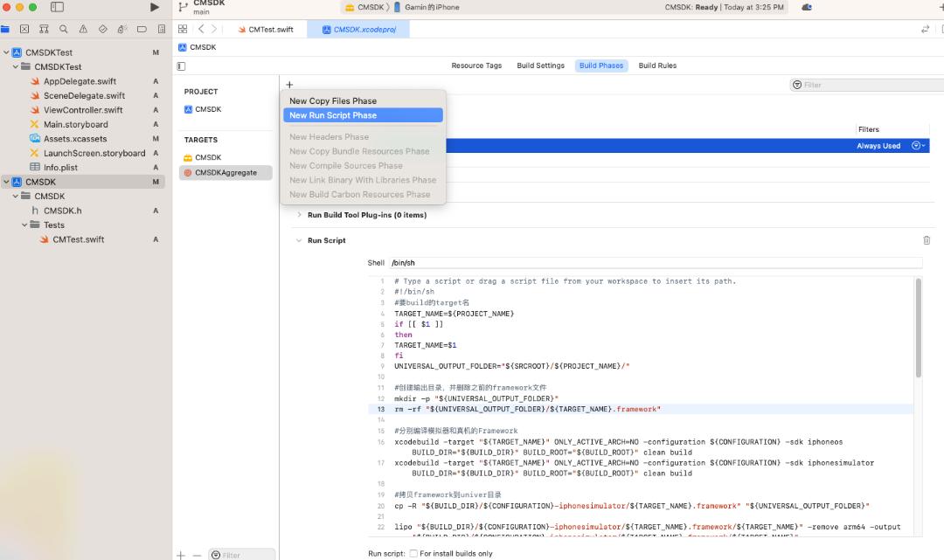Click the Shell path input field

click(x=656, y=263)
